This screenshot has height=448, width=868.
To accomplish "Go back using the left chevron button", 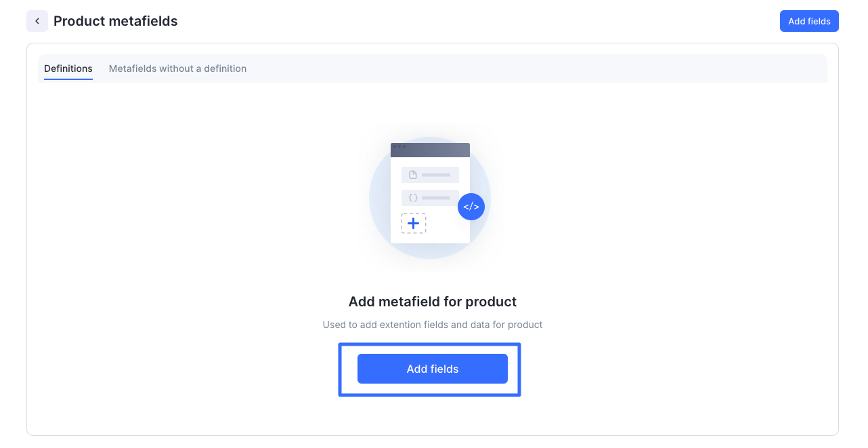I will tap(37, 21).
